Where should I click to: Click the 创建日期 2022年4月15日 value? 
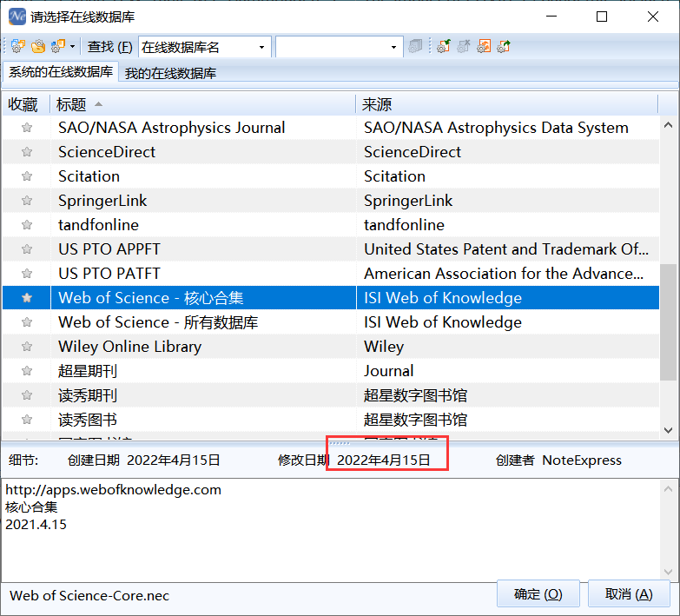[x=174, y=460]
